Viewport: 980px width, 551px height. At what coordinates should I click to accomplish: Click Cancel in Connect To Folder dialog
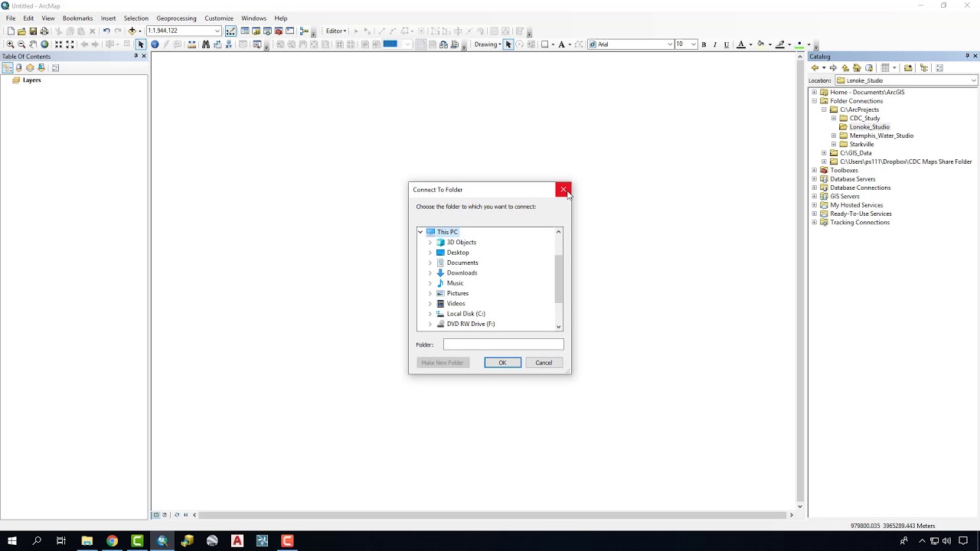coord(544,363)
